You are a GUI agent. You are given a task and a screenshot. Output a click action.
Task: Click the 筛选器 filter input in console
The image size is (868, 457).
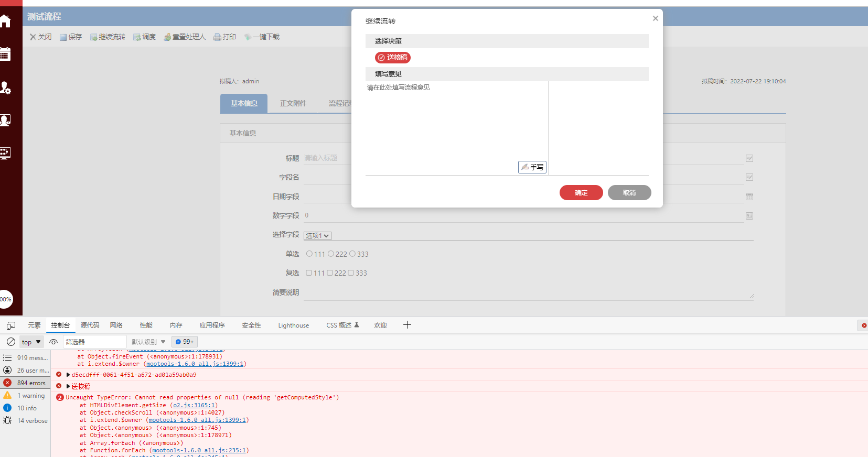click(95, 342)
